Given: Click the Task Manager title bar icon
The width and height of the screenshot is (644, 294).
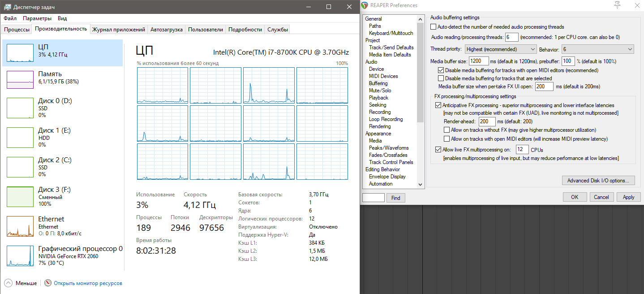Looking at the screenshot, I should pos(8,7).
